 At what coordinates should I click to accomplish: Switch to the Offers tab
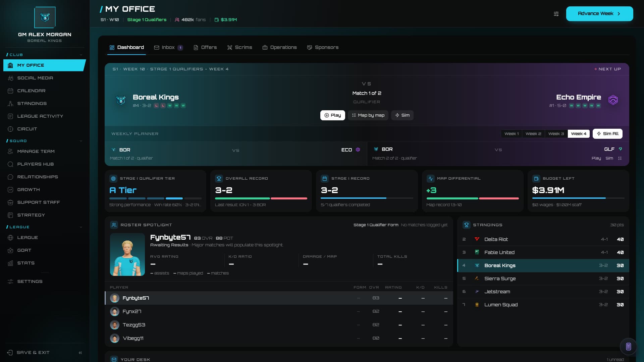(x=205, y=48)
